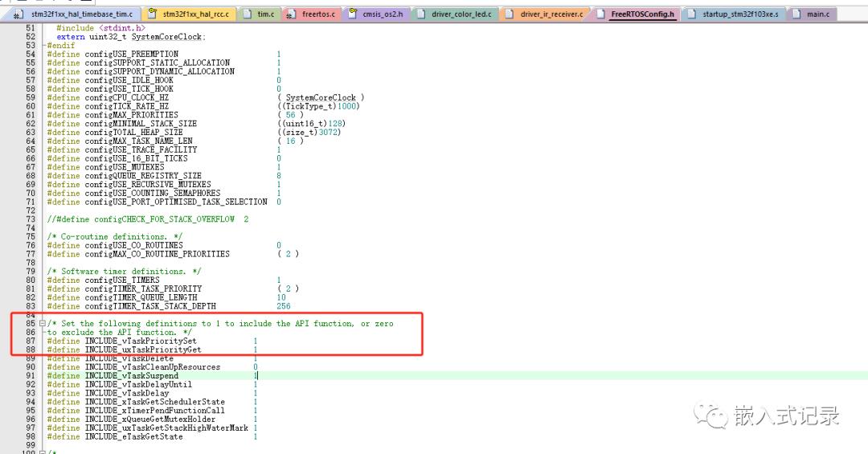Click INCLUDE_vTaskCleanUpResources macro name
The height and width of the screenshot is (454, 868).
[x=152, y=367]
